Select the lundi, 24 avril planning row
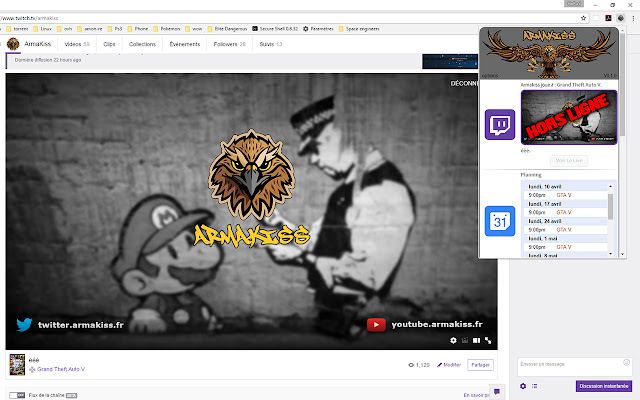The image size is (640, 400). [x=565, y=221]
